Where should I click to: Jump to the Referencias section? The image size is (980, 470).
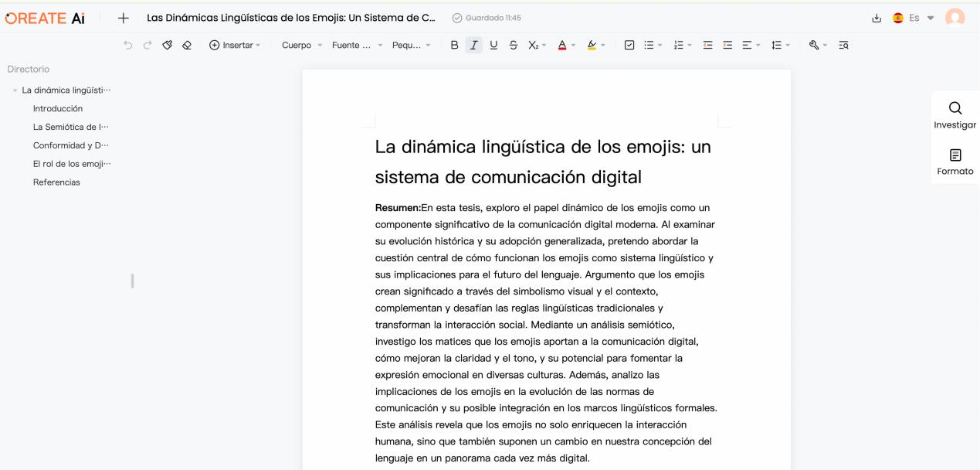point(56,182)
